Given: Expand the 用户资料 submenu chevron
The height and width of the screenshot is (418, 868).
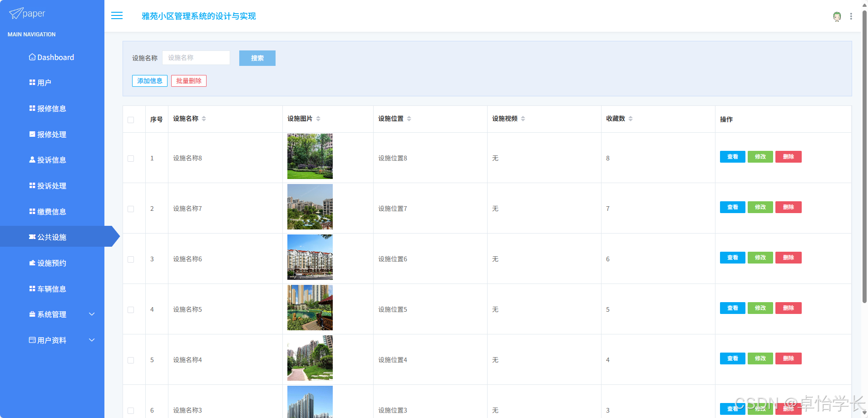Looking at the screenshot, I should coord(92,340).
